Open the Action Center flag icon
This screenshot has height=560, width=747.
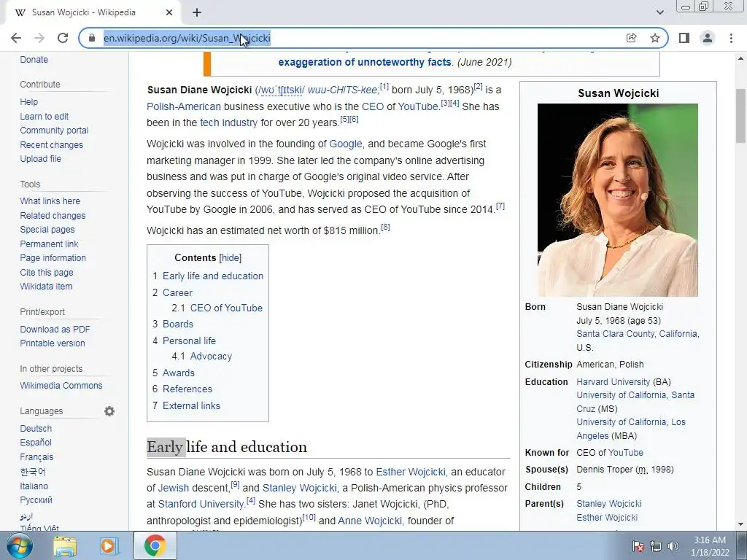coord(638,546)
